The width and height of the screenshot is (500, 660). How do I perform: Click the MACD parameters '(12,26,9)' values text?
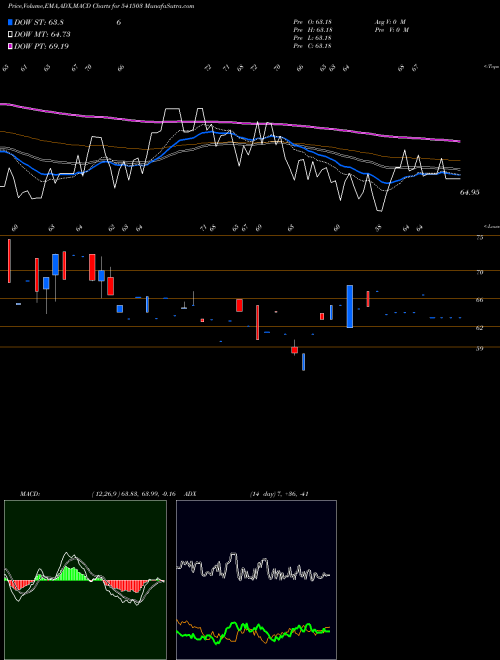point(133,494)
